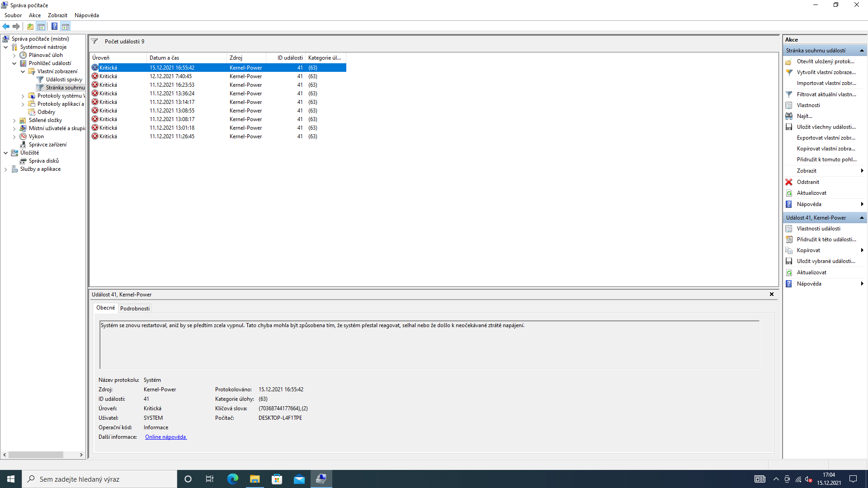
Task: Collapse Prohlížeč událostí tree node
Action: (x=14, y=63)
